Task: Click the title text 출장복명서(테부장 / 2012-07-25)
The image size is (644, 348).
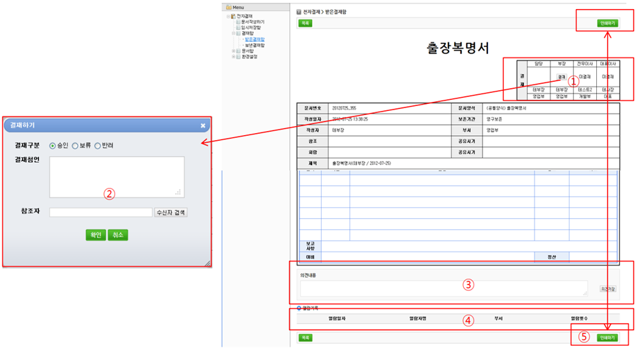Action: pyautogui.click(x=361, y=164)
